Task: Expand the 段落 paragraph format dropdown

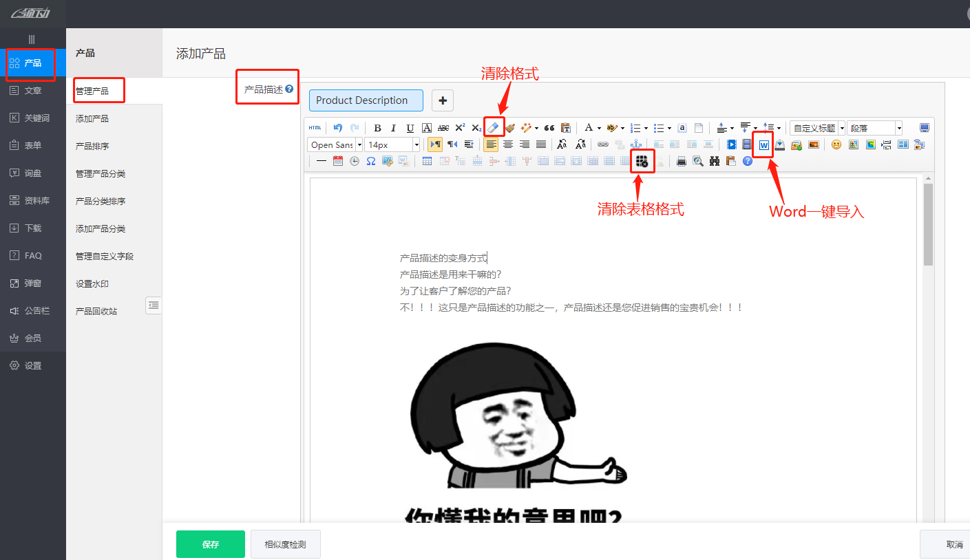Action: coord(873,127)
